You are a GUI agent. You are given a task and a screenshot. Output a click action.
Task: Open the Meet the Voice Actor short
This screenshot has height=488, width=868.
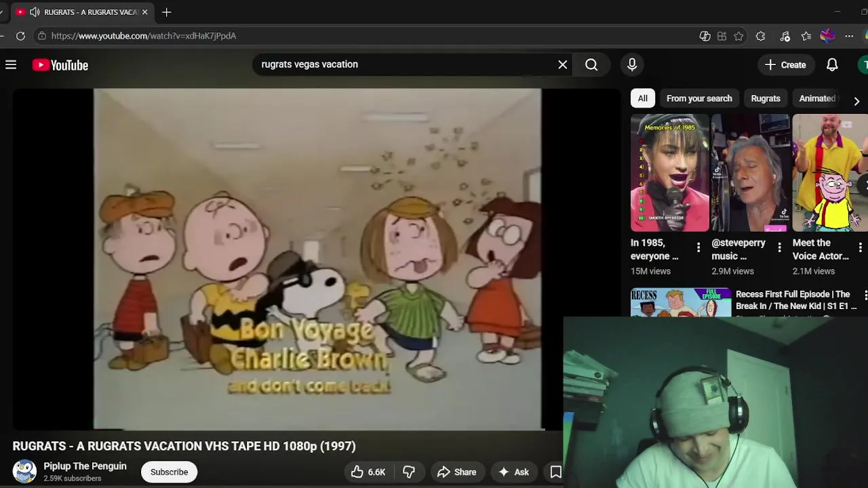[830, 173]
